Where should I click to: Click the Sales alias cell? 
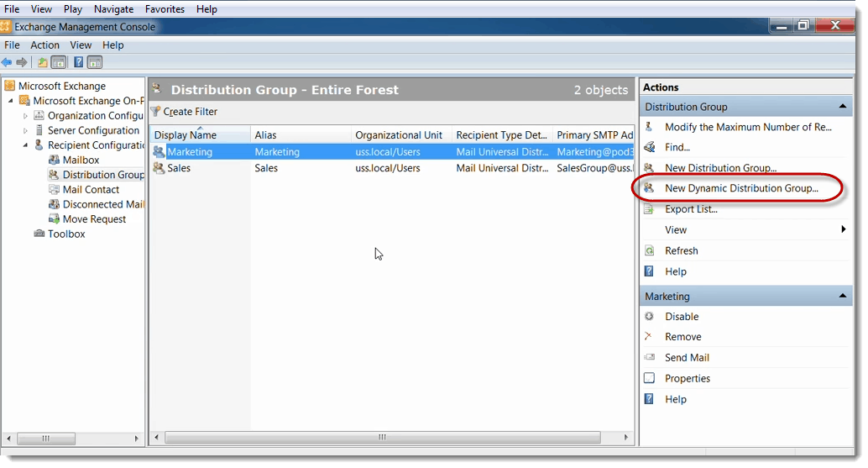[266, 168]
